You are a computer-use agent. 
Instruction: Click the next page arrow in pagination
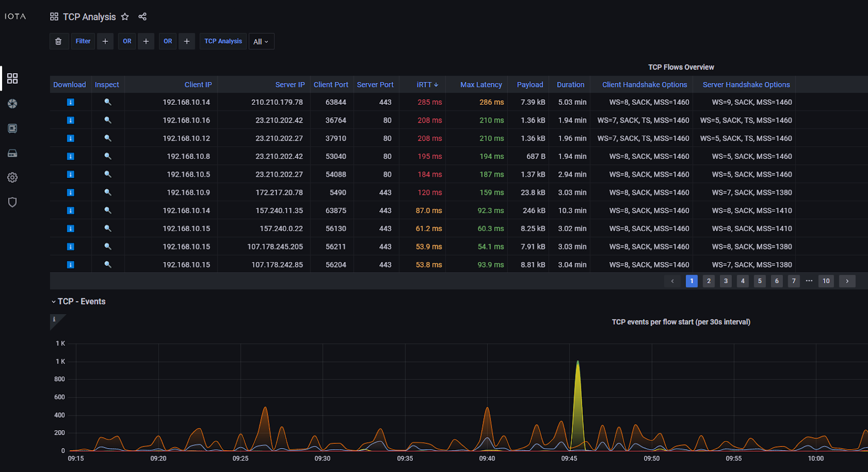(x=847, y=281)
